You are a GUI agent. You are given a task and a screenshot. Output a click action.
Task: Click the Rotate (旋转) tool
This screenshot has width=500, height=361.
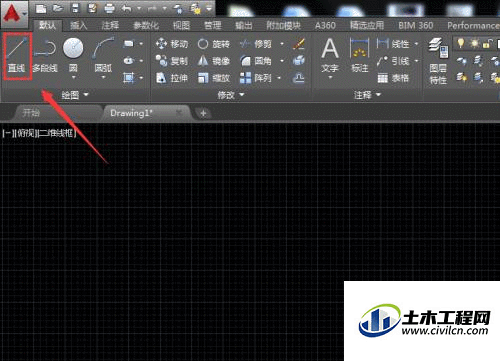(214, 44)
